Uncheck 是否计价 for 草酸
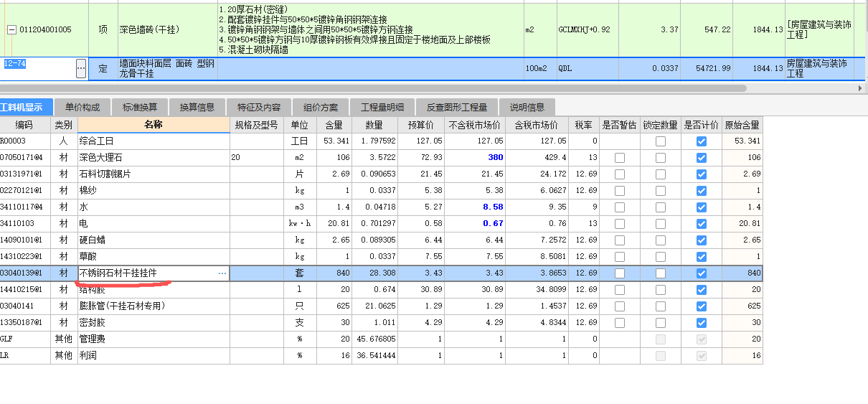Image resolution: width=868 pixels, height=404 pixels. tap(701, 257)
